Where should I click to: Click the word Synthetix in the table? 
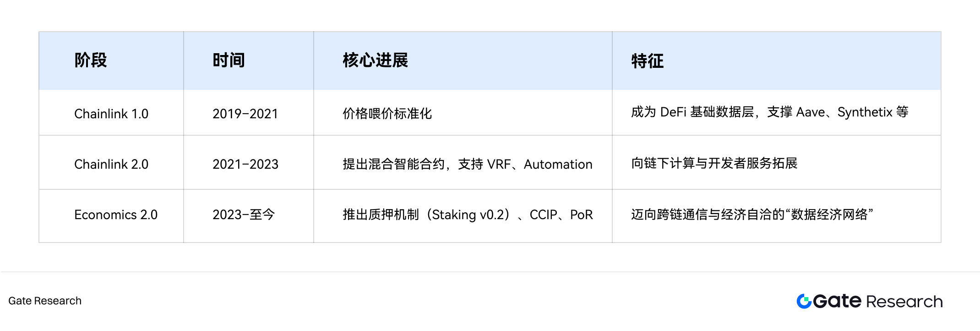(x=865, y=112)
